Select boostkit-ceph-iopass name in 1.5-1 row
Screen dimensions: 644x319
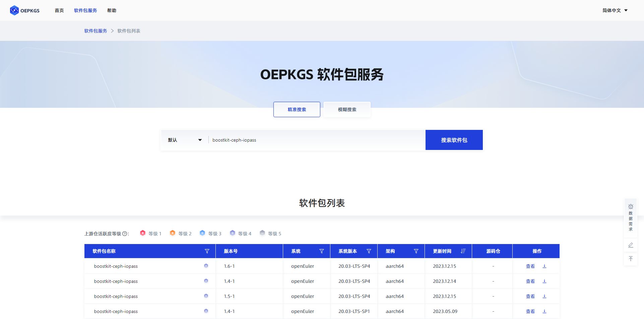point(116,296)
